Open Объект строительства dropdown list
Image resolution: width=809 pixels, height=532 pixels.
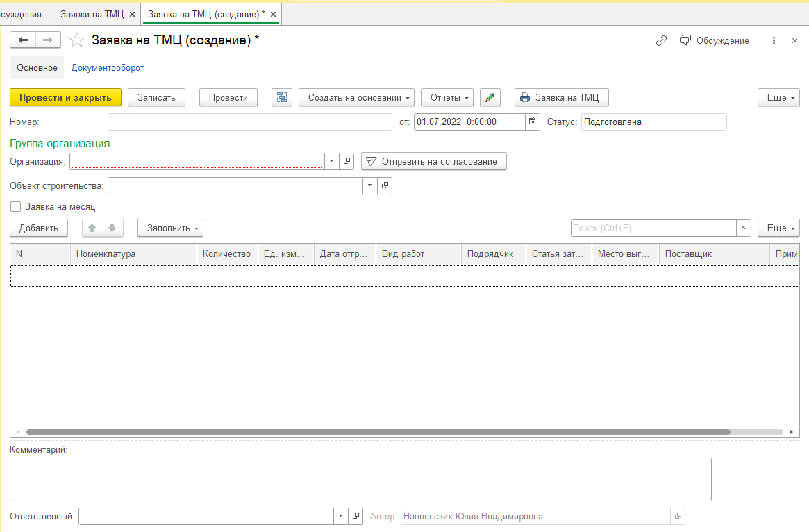pos(370,185)
